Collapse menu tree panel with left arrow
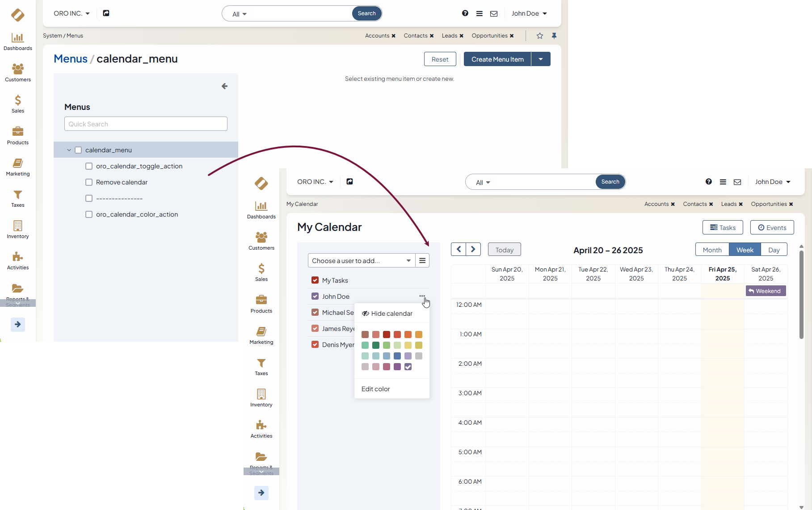The image size is (812, 510). point(224,86)
